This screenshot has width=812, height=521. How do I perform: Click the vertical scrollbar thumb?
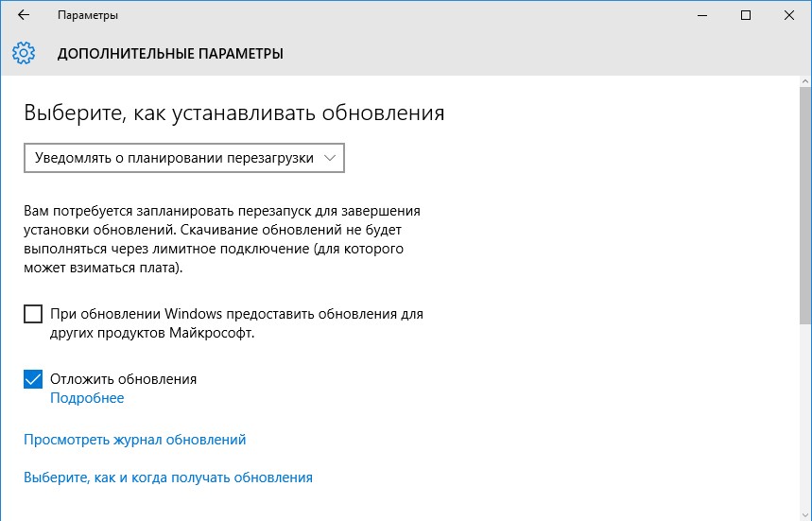[x=805, y=206]
